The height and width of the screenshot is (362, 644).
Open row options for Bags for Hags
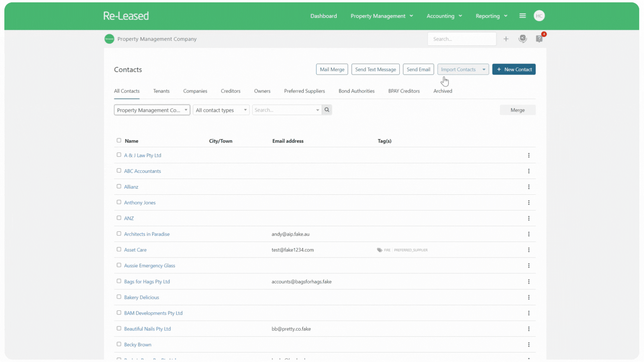click(x=529, y=282)
